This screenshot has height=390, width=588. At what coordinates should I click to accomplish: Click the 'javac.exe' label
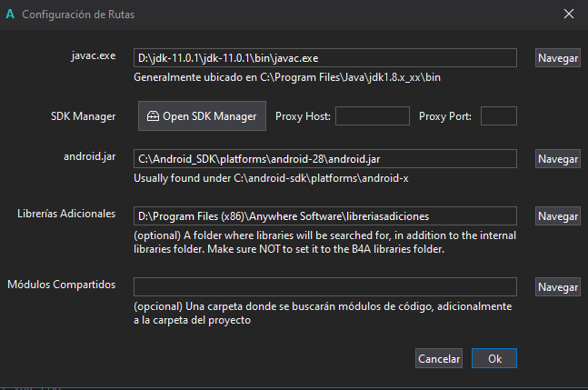94,55
